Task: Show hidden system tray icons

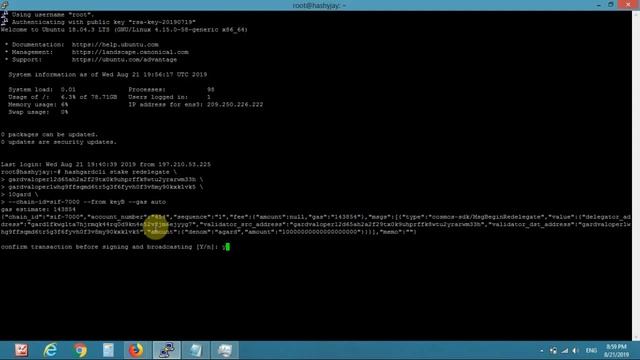Action: (542, 351)
